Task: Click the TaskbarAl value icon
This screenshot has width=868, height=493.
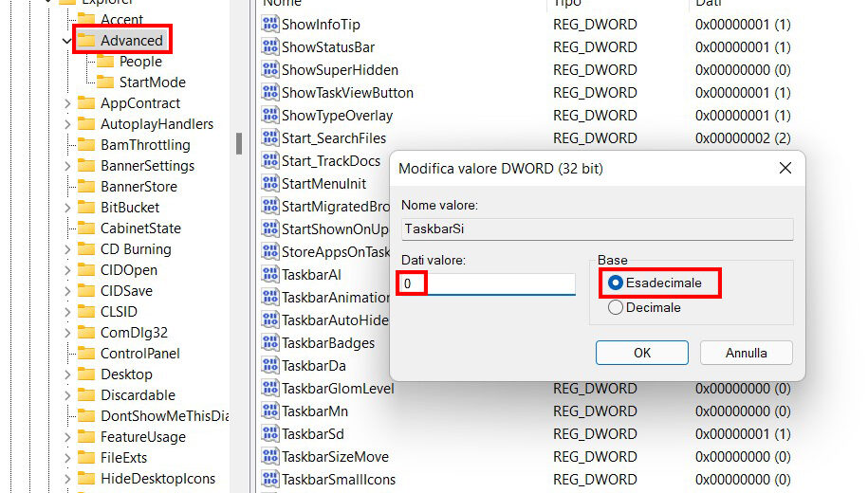Action: coord(270,274)
